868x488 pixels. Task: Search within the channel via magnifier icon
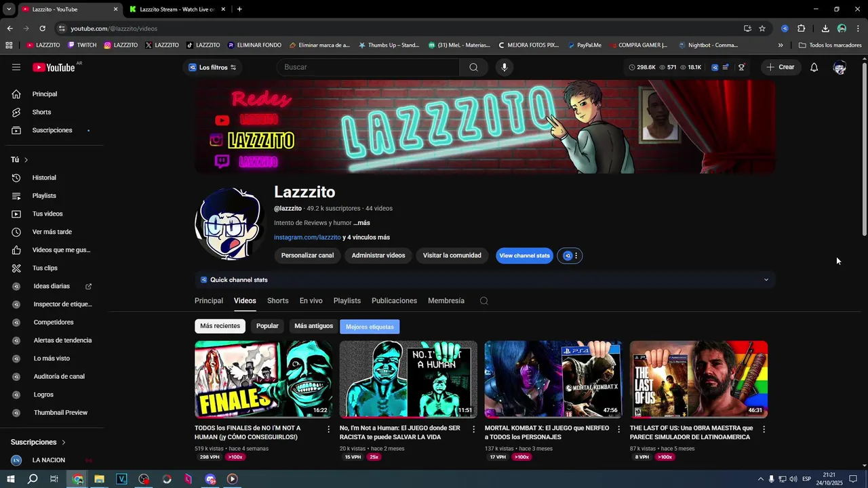click(x=484, y=301)
